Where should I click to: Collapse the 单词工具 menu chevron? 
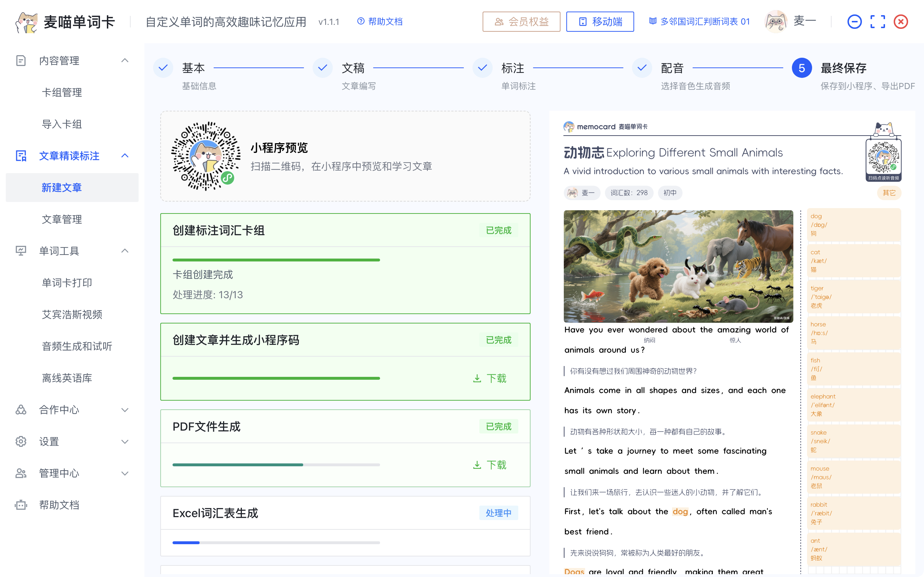(125, 251)
